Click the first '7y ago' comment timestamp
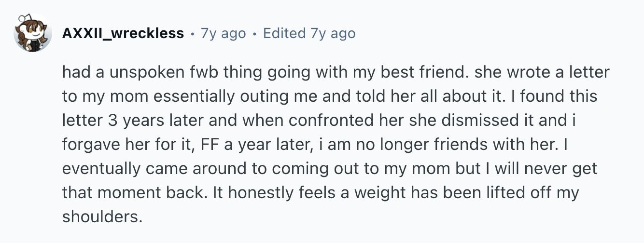Viewport: 644px width, 243px height. point(223,33)
